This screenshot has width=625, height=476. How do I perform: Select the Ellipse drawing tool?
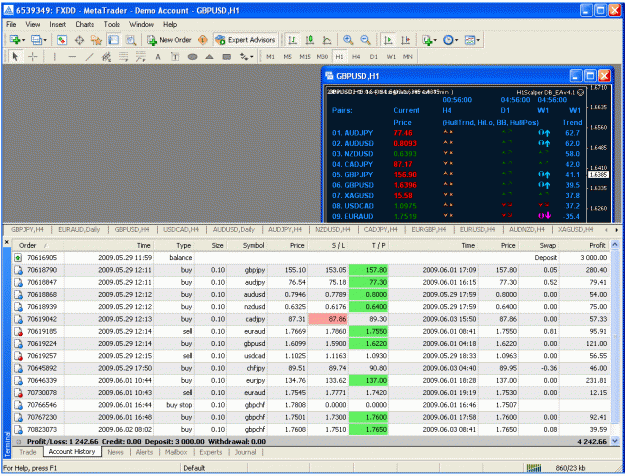pos(193,57)
